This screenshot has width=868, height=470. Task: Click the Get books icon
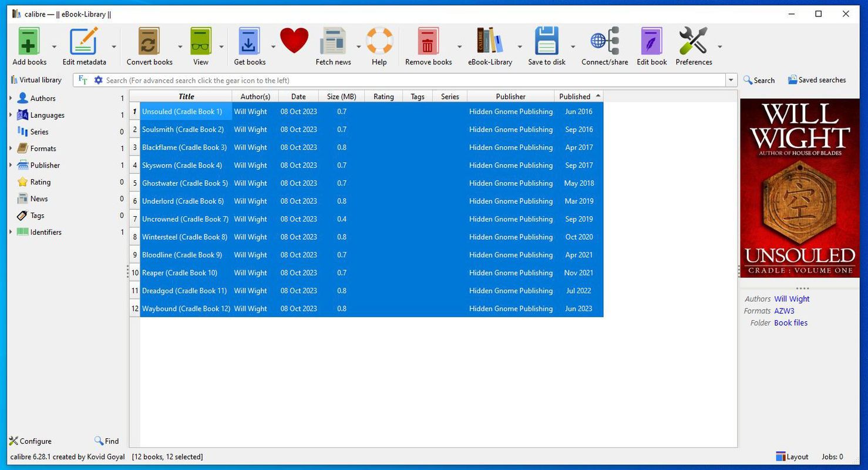coord(249,42)
